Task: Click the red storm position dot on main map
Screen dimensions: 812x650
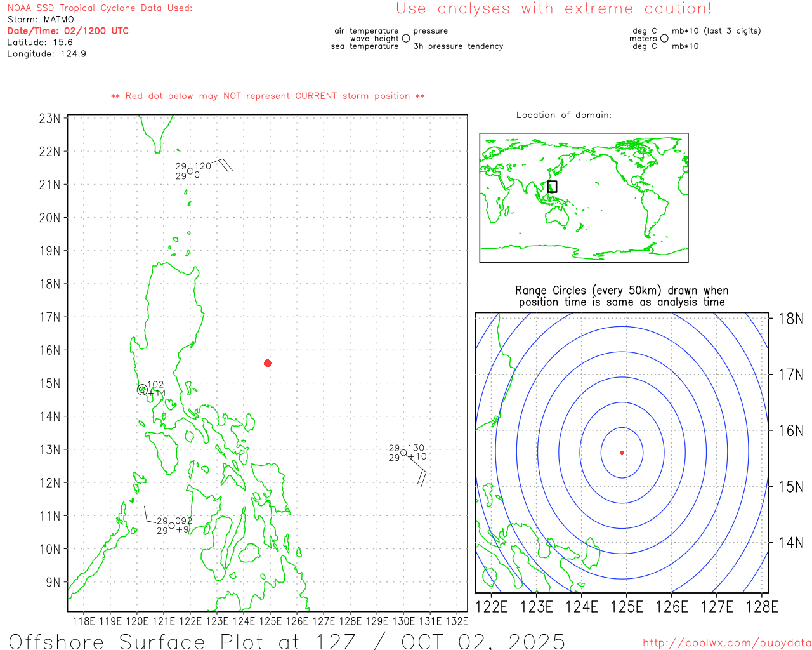Action: (268, 363)
